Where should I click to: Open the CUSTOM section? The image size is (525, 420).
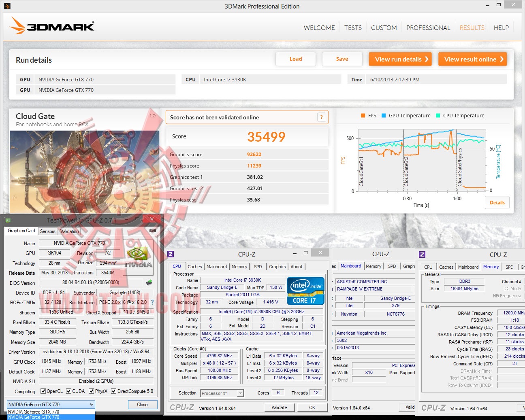pyautogui.click(x=384, y=28)
